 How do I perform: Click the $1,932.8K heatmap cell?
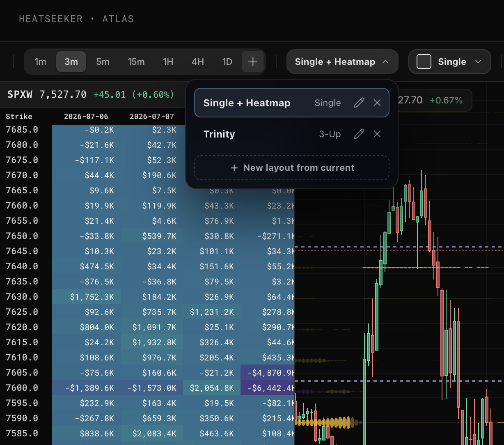pos(152,342)
